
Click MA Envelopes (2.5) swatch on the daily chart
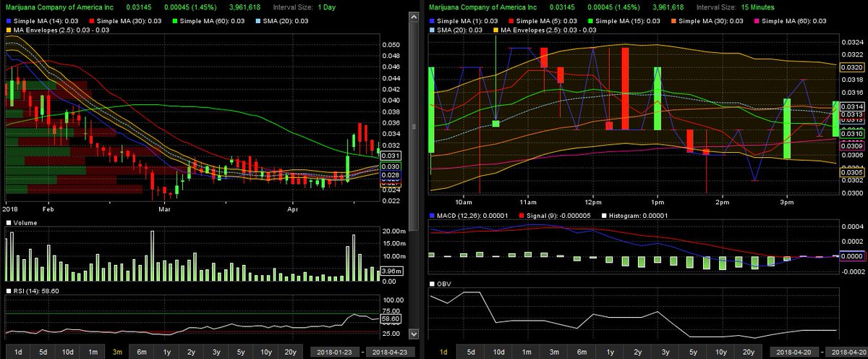click(9, 30)
